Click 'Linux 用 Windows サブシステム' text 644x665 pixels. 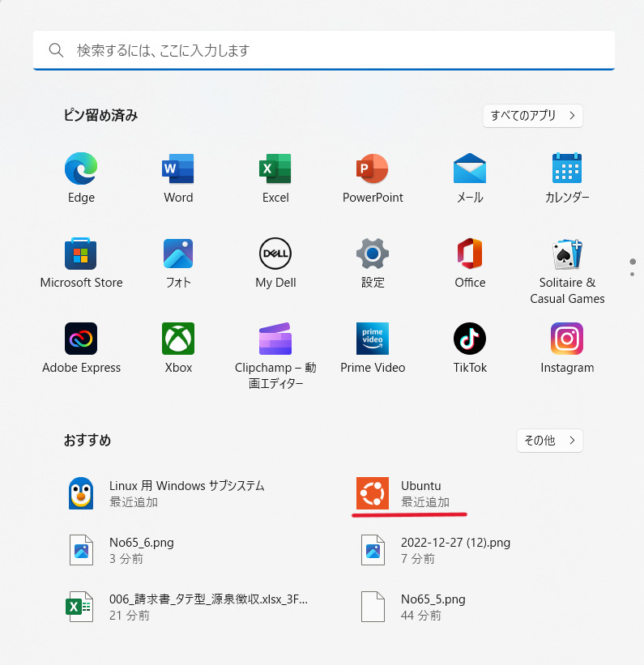coord(186,486)
